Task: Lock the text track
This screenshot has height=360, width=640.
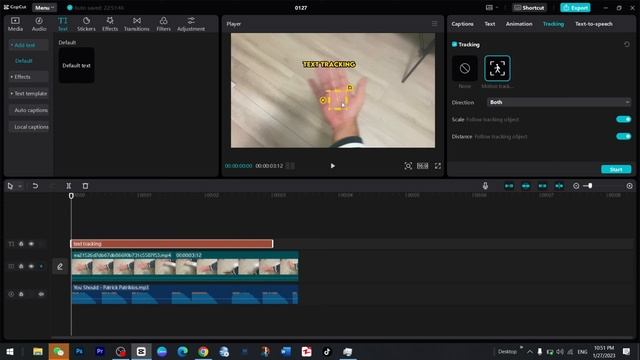Action: click(21, 244)
